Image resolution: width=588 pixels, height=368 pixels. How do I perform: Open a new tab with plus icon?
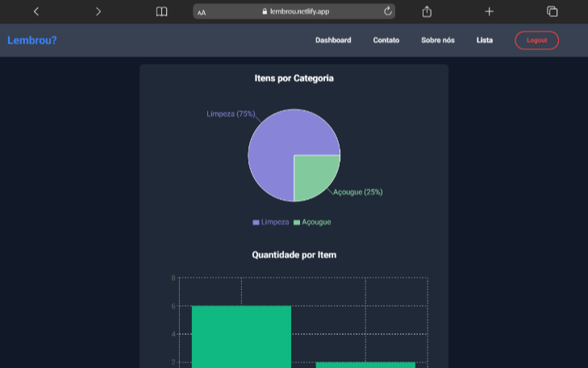[x=489, y=11]
